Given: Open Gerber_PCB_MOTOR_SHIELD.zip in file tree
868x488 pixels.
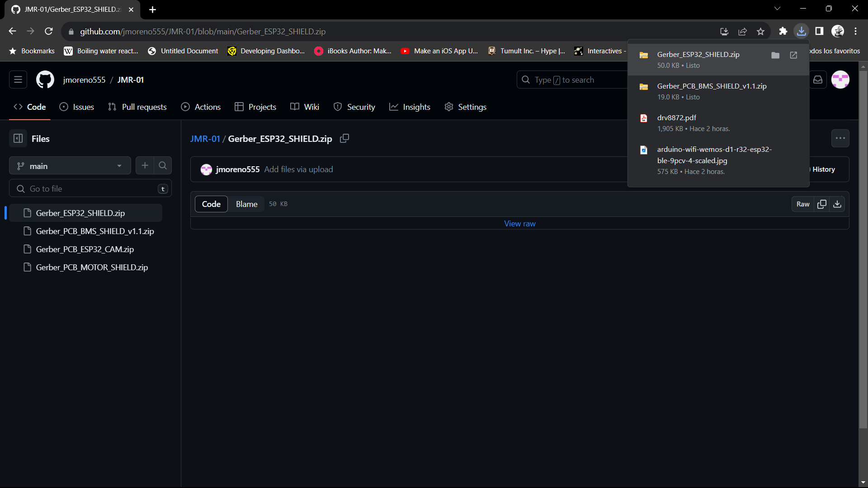Looking at the screenshot, I should click(x=92, y=267).
